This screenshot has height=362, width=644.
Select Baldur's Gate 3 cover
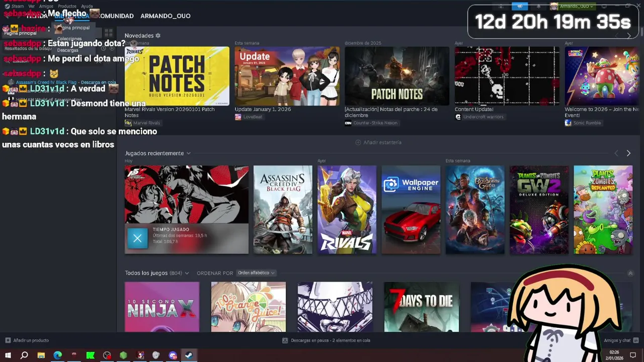click(x=475, y=210)
